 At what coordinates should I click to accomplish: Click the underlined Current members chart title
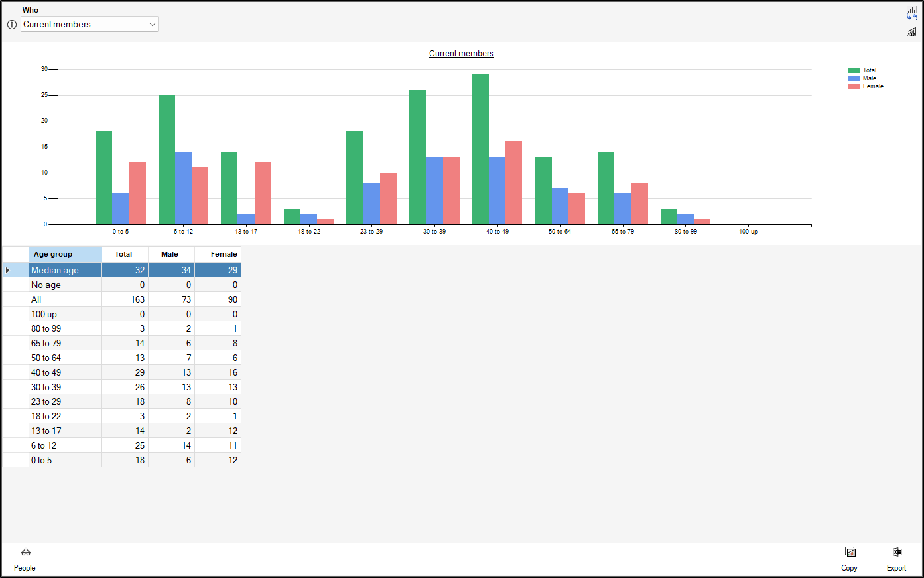tap(461, 53)
